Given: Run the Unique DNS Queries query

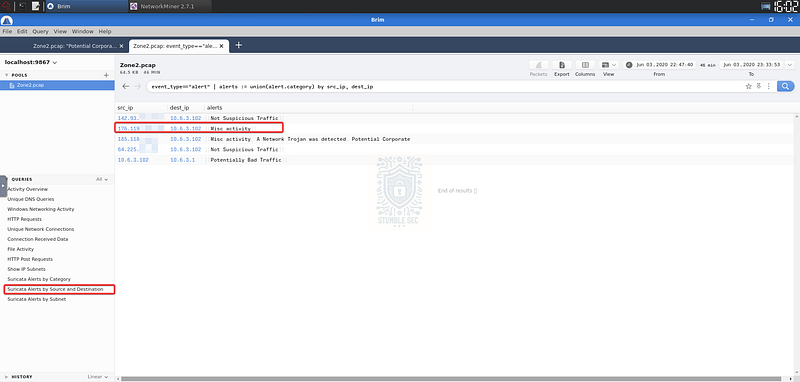Looking at the screenshot, I should click(x=31, y=199).
